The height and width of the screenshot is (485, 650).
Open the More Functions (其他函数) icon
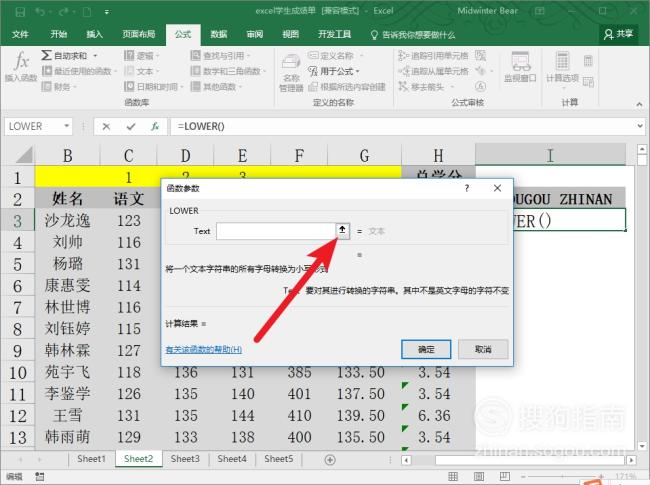[195, 86]
